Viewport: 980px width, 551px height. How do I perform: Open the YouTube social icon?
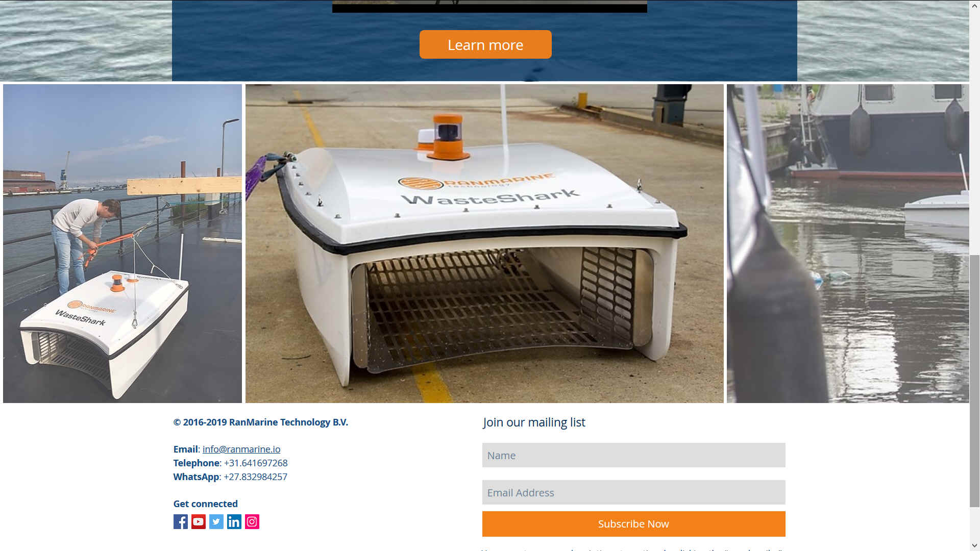click(x=199, y=521)
